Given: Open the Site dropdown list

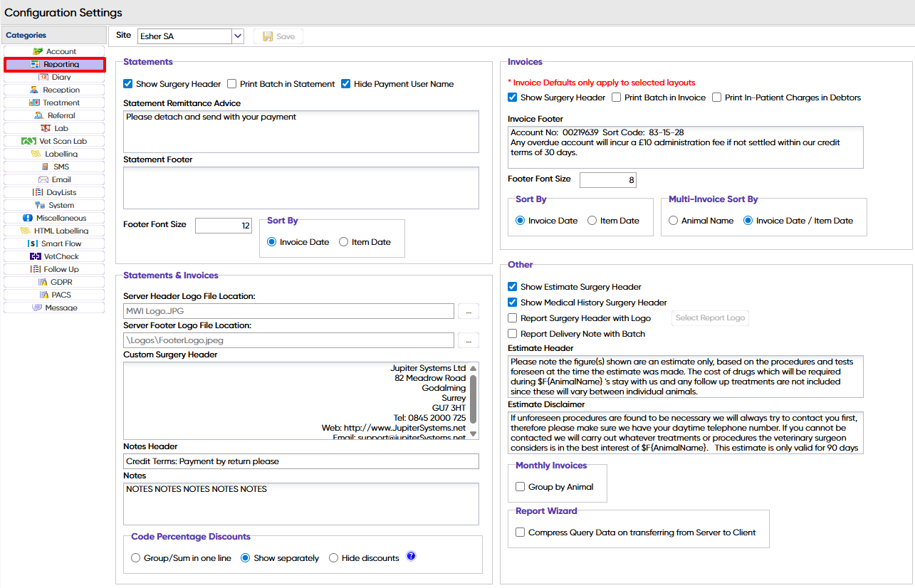Looking at the screenshot, I should tap(238, 36).
